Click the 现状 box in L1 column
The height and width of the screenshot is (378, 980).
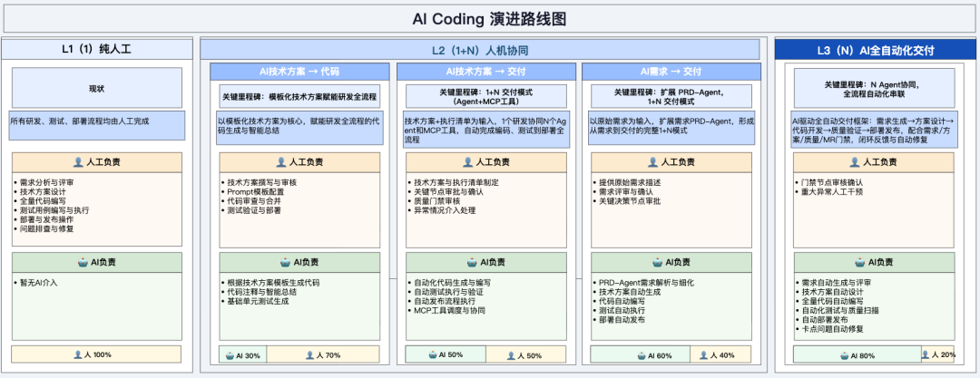tap(96, 88)
